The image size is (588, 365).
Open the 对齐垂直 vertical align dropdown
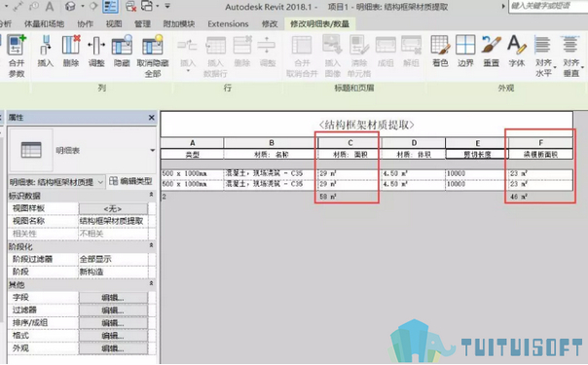[582, 67]
